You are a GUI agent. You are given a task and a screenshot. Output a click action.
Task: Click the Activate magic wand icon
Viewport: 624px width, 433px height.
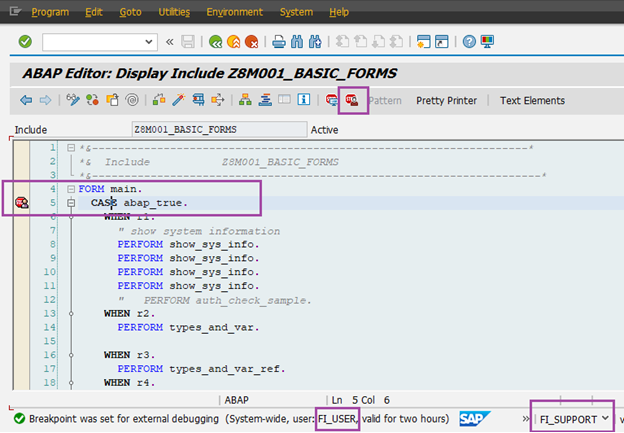tap(179, 100)
